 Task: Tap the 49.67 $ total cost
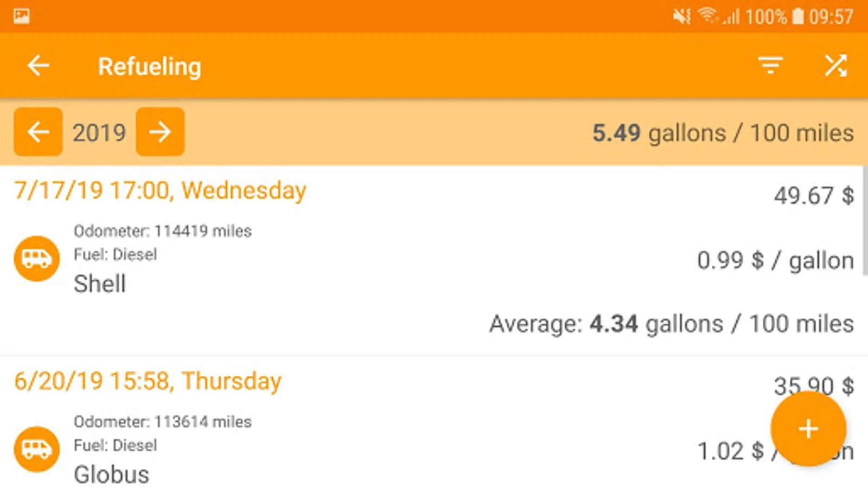point(813,195)
